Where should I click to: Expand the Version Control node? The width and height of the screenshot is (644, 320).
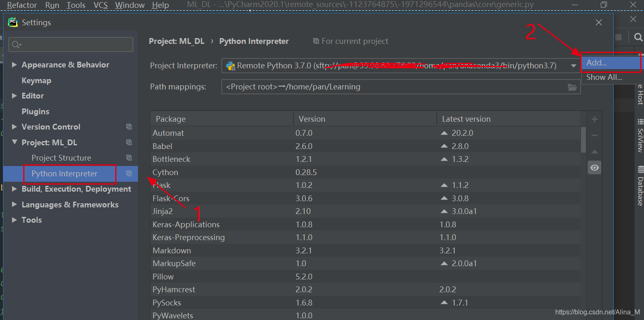point(15,127)
